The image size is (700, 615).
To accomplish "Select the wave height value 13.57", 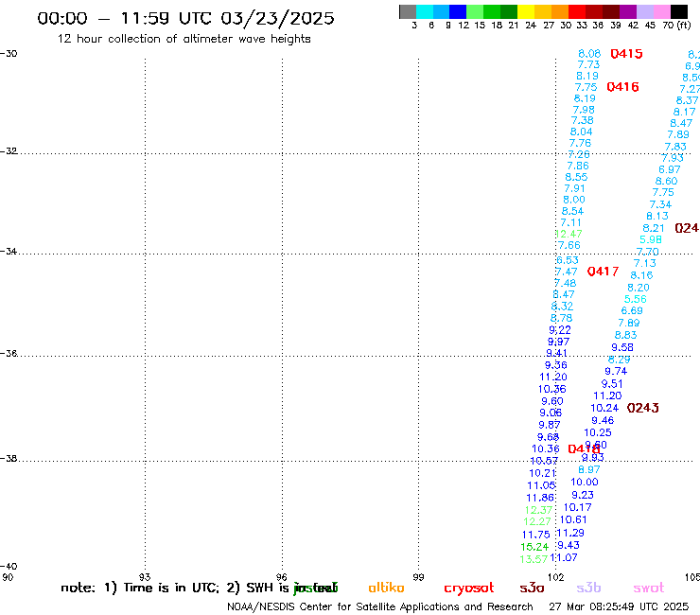I will 534,559.
